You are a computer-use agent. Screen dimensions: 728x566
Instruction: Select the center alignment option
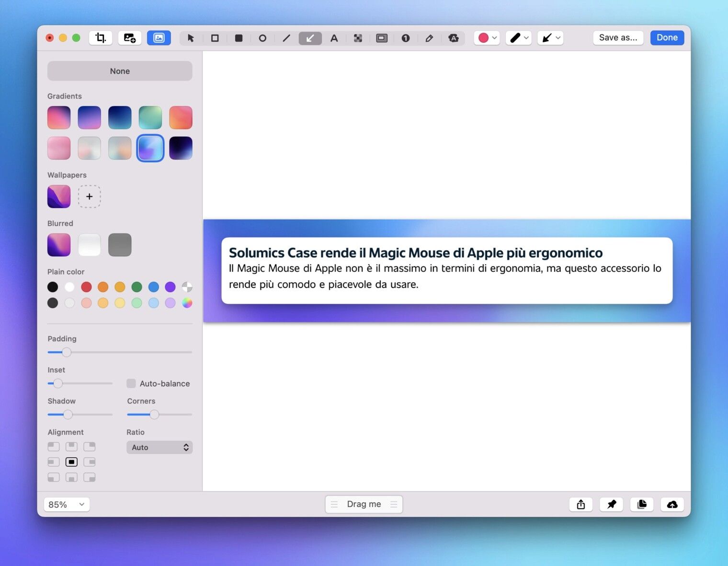click(x=71, y=462)
